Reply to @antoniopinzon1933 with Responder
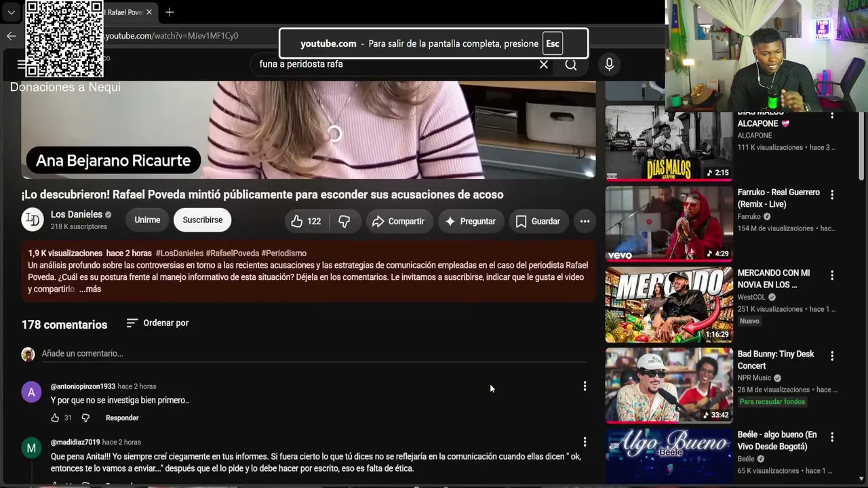 122,418
